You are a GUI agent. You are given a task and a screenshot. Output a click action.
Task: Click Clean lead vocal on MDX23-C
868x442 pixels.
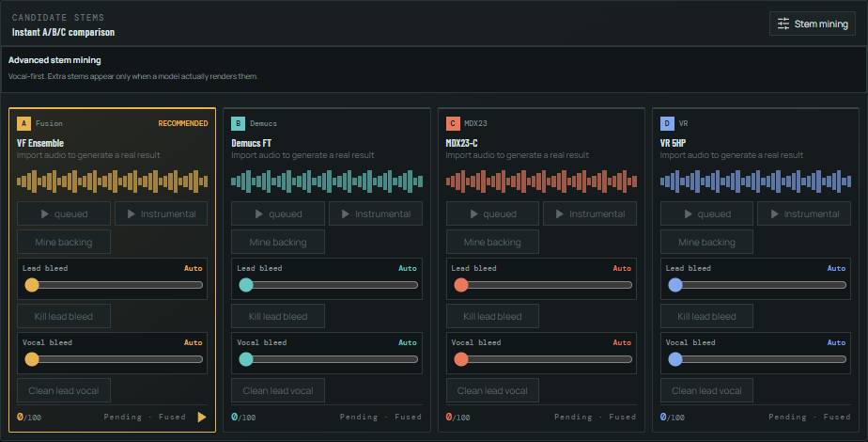point(492,390)
